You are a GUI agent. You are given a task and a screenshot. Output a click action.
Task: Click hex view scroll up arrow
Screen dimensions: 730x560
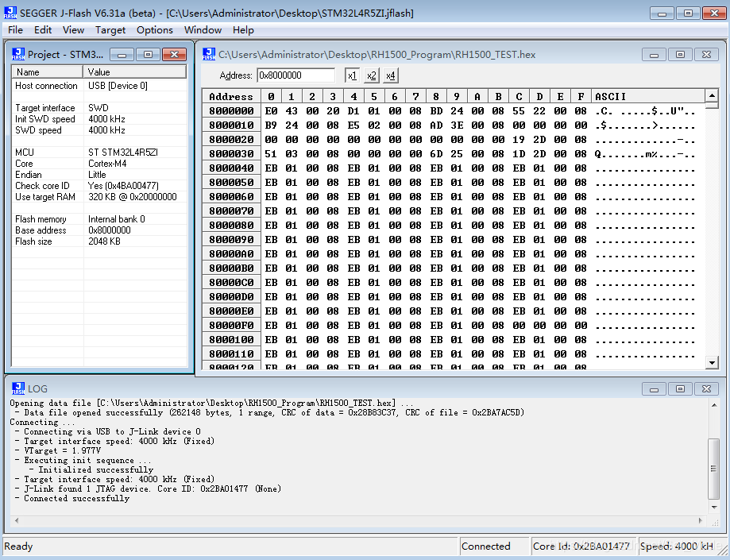point(712,96)
